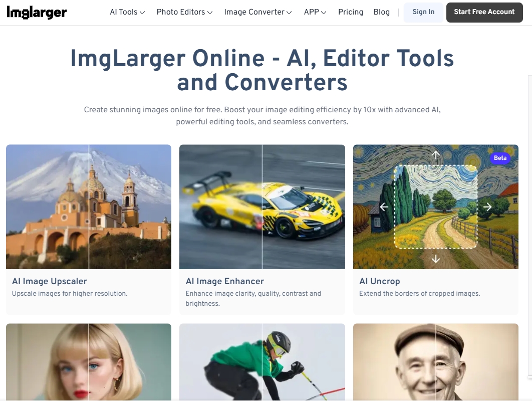This screenshot has width=532, height=401.
Task: Click the up arrow on the Uncrop image
Action: (x=436, y=155)
